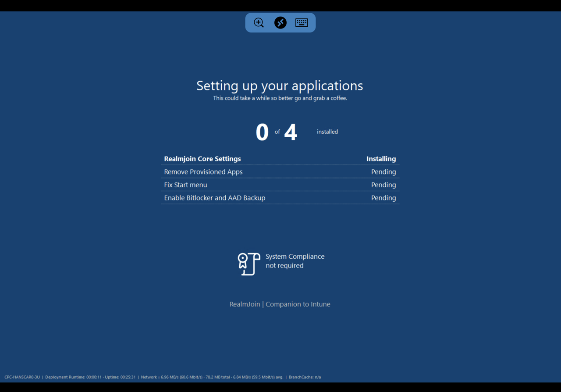Click Pending status for Remove Provisioned Apps
This screenshot has height=392, width=561.
pos(383,172)
